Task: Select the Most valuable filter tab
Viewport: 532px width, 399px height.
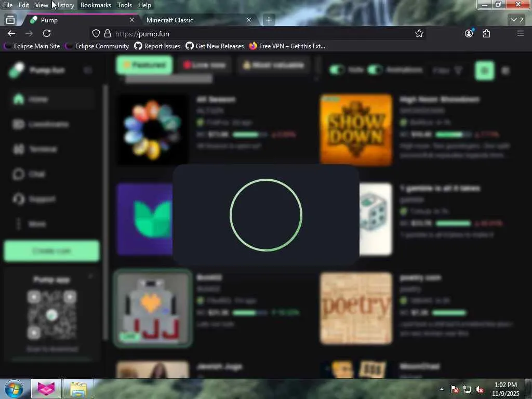Action: pyautogui.click(x=273, y=65)
